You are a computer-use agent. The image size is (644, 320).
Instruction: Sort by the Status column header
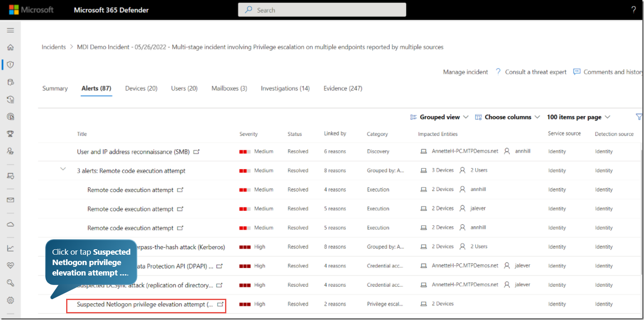295,134
